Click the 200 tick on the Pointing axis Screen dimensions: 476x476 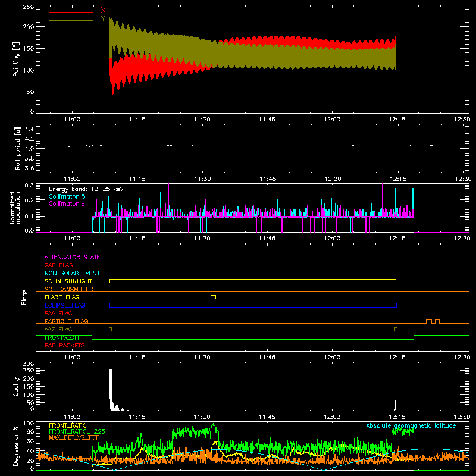pos(28,27)
